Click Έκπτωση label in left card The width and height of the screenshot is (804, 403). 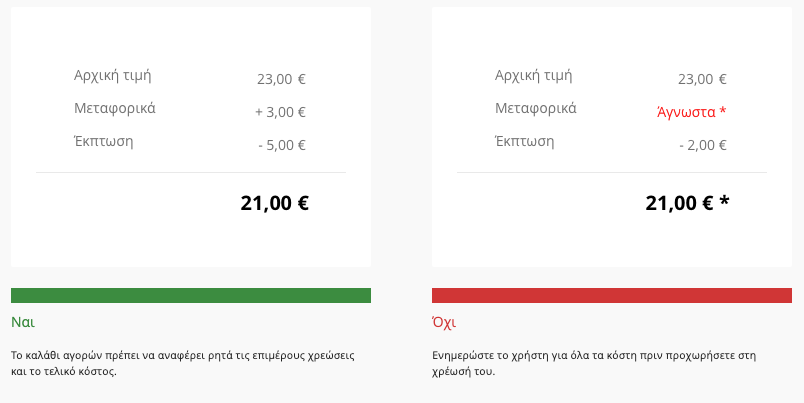pos(104,142)
